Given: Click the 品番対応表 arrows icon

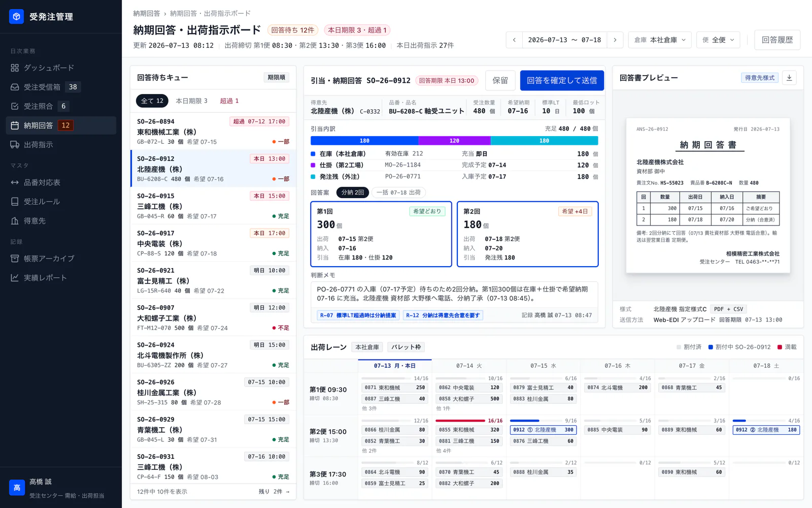Looking at the screenshot, I should point(15,182).
